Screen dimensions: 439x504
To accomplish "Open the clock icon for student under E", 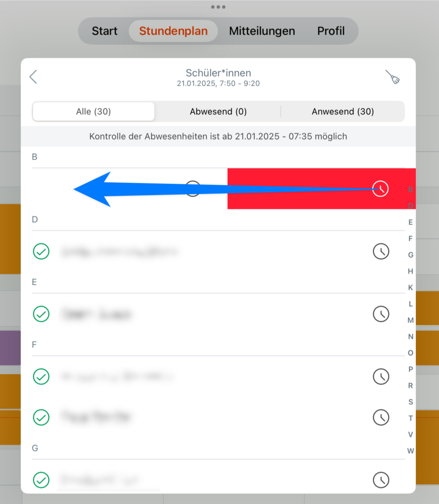I will (381, 314).
